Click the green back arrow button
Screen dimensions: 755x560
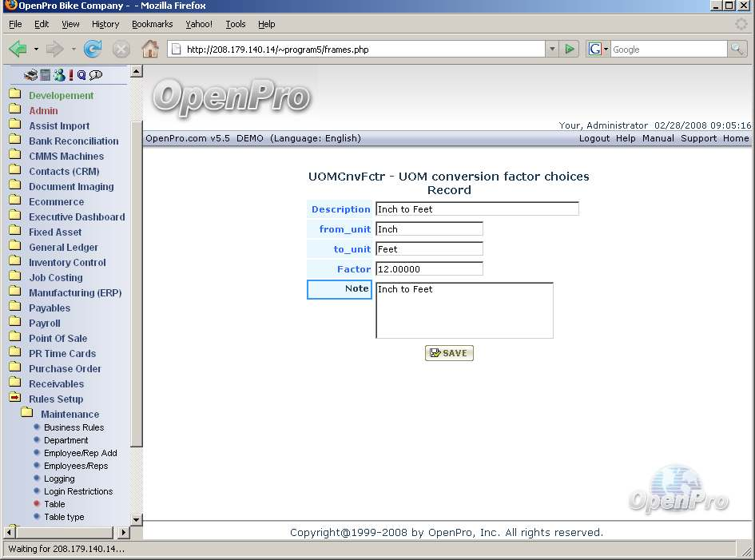coord(18,50)
